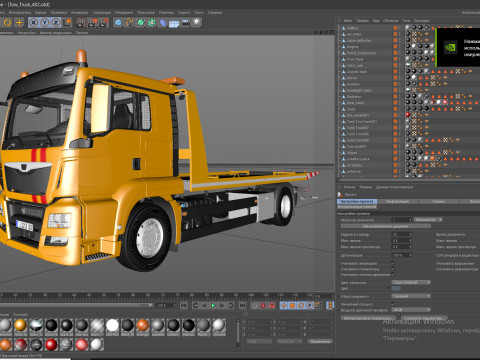Add a Light object from toolbar
Image resolution: width=480 pixels, height=360 pixels.
pos(197,23)
